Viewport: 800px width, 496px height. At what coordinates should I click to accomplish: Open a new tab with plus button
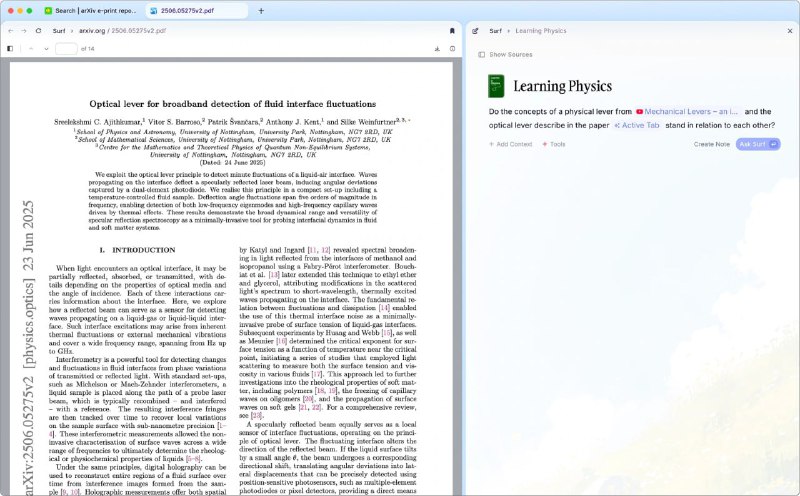261,10
